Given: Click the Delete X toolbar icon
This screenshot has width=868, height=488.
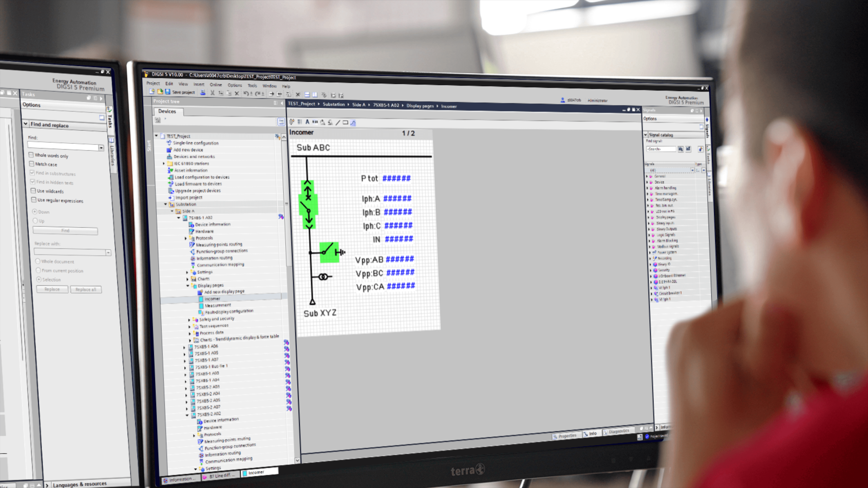Looking at the screenshot, I should [237, 94].
